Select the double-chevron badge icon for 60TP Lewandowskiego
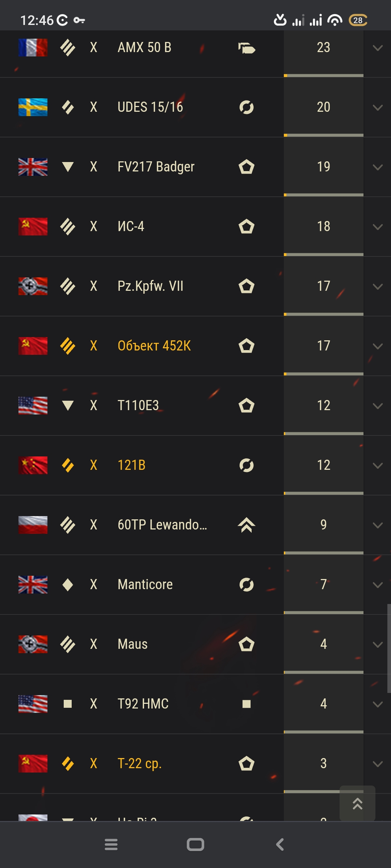Viewport: 391px width, 868px height. pyautogui.click(x=247, y=525)
